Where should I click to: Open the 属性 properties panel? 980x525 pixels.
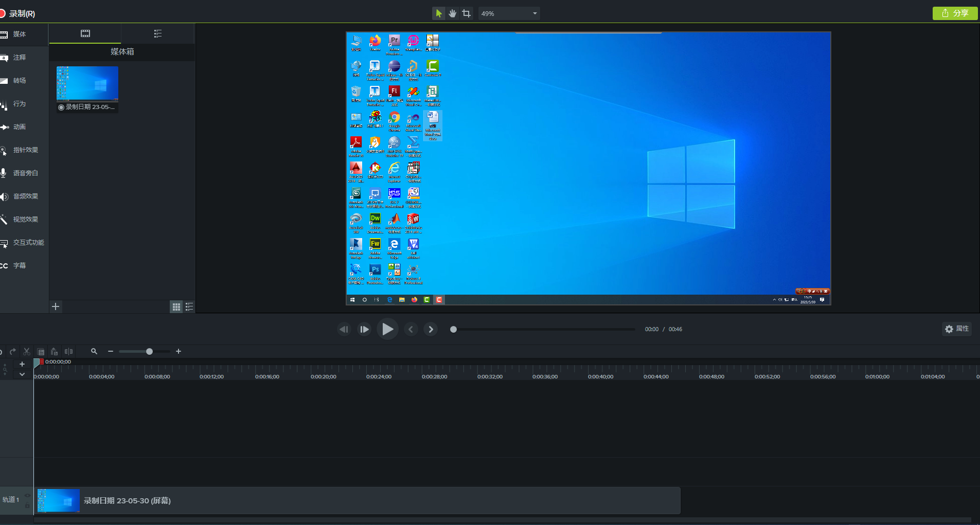click(957, 329)
